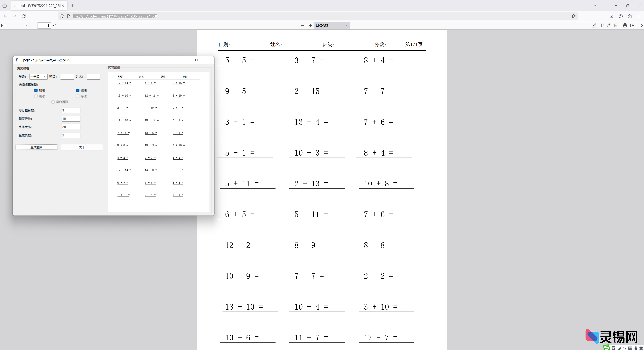Open the browser extensions icon
This screenshot has width=644, height=350.
click(x=630, y=16)
